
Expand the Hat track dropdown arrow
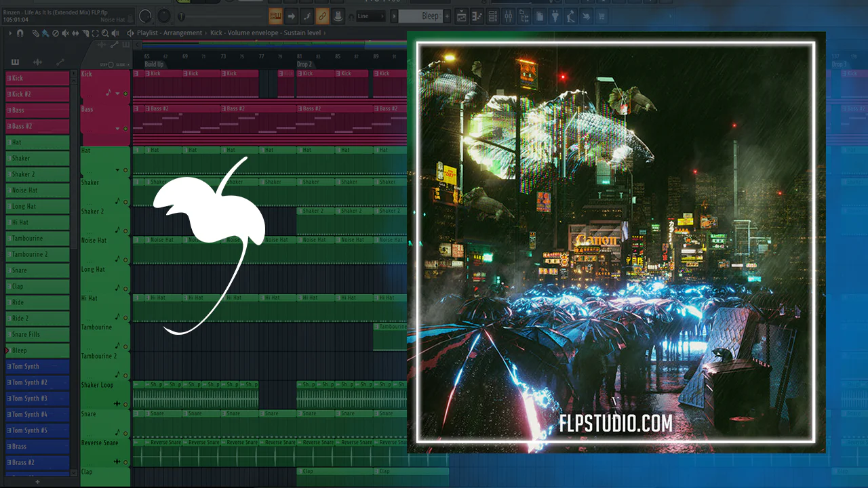click(117, 170)
